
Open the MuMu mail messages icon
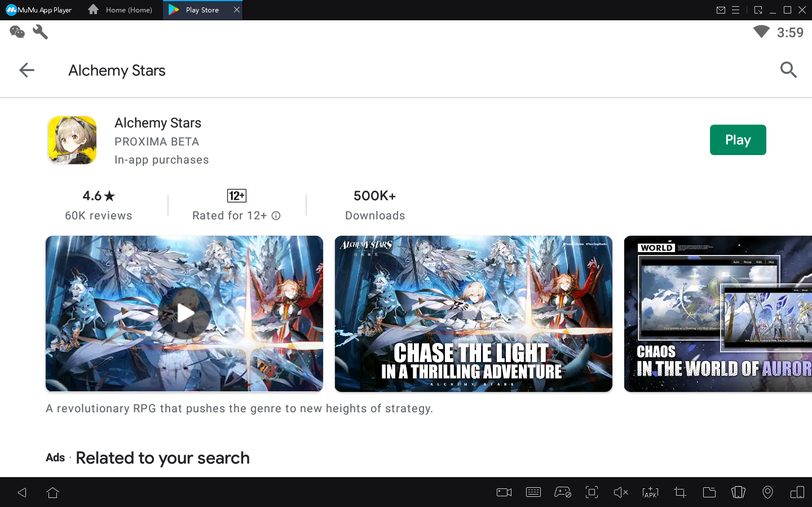721,10
